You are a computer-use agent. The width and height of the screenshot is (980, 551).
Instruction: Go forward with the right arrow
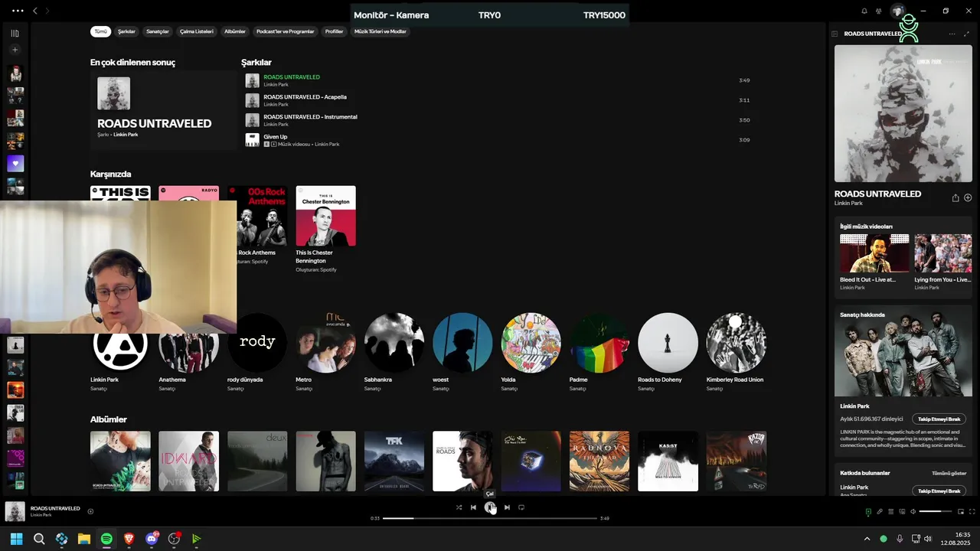(x=47, y=11)
